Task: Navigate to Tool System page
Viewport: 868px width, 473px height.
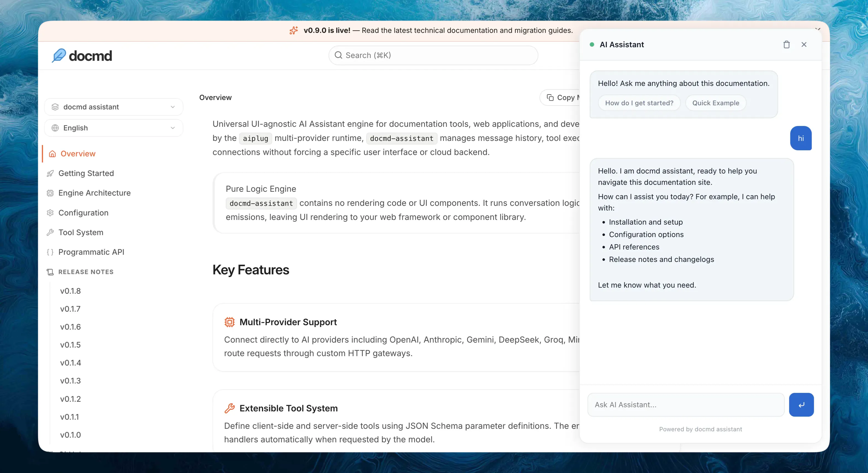Action: (81, 232)
